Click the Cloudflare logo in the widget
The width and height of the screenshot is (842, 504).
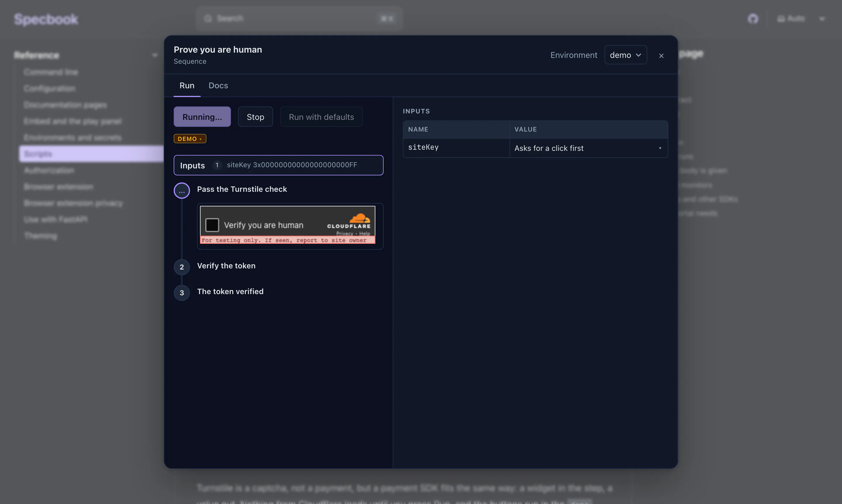(x=349, y=221)
